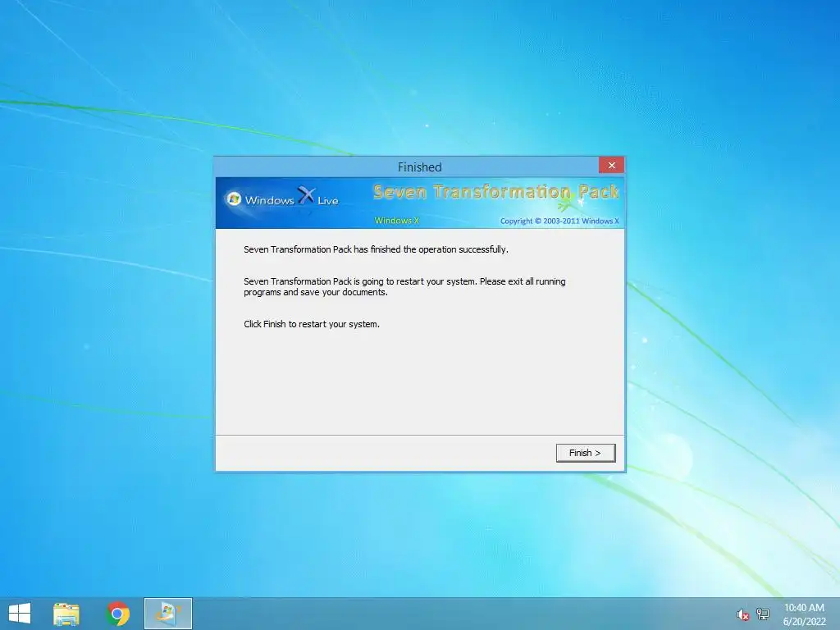The width and height of the screenshot is (840, 630).
Task: Open the network tray icon
Action: (x=762, y=614)
